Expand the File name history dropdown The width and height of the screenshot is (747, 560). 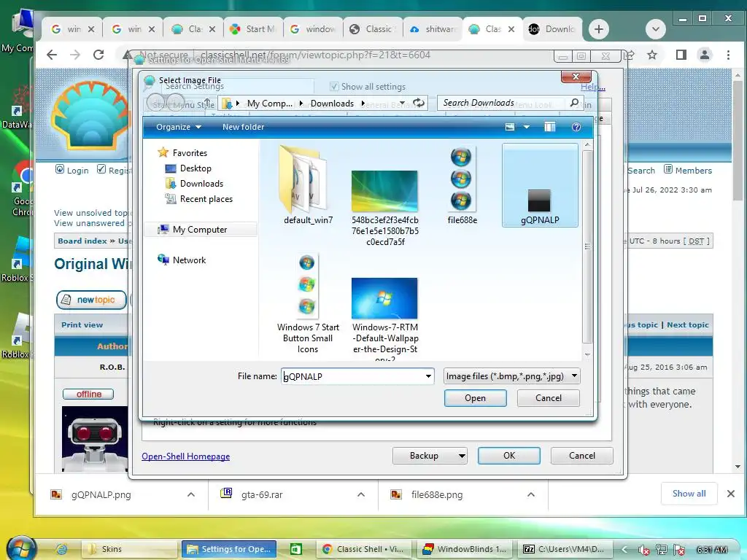click(428, 376)
